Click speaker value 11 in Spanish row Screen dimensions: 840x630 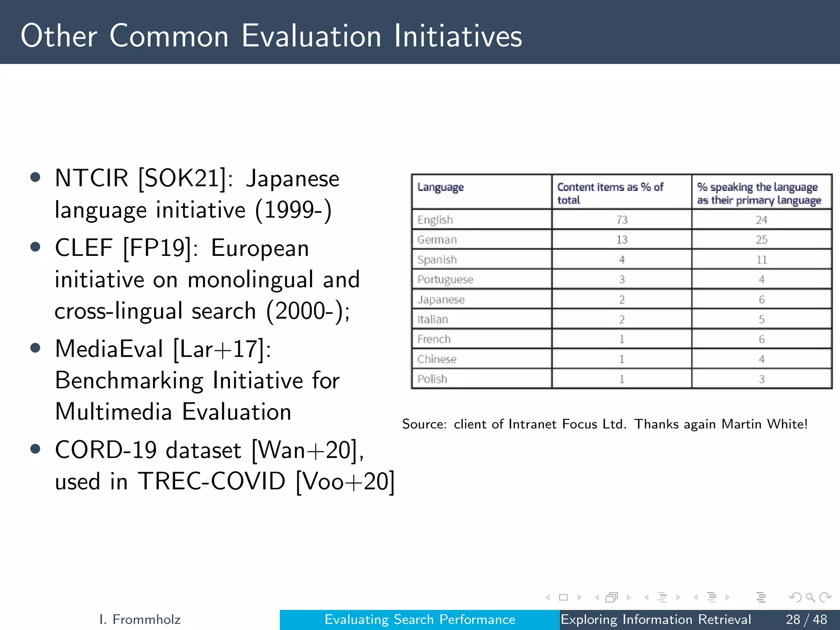click(x=762, y=260)
